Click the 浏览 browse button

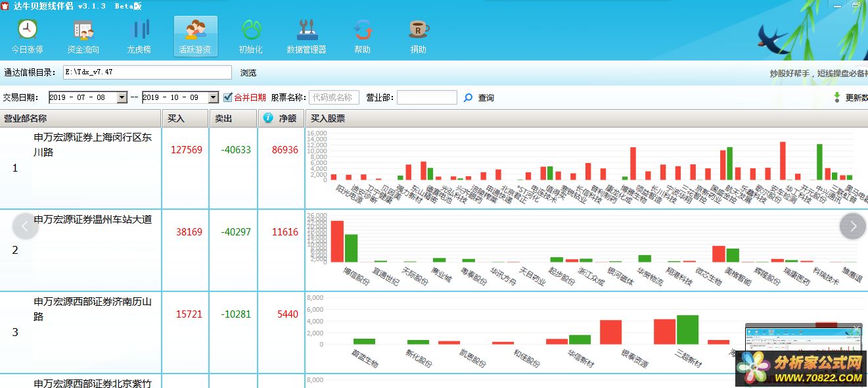coord(248,72)
